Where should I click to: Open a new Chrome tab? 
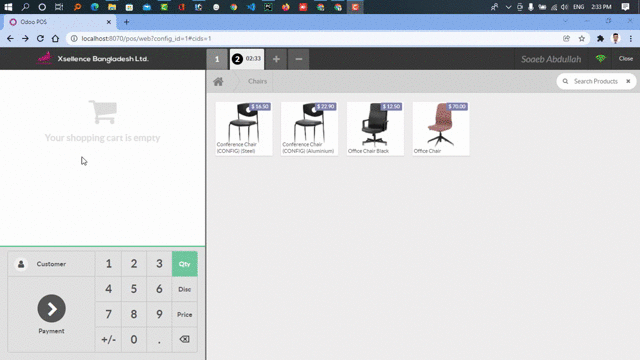tap(127, 22)
